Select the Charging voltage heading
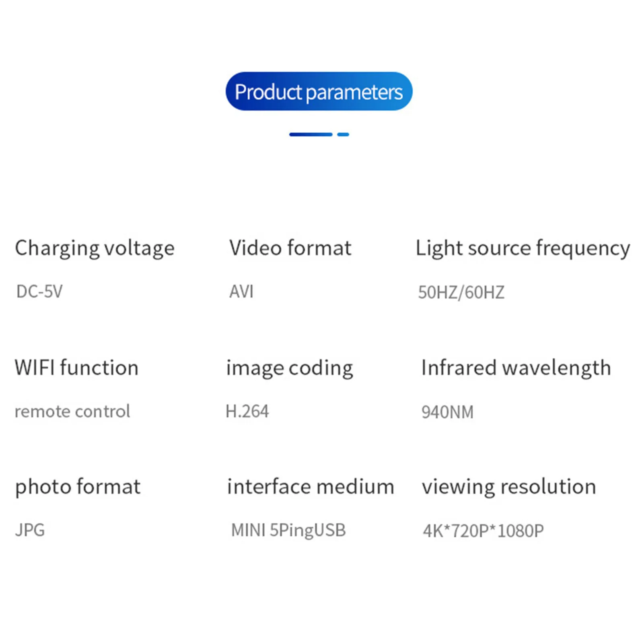This screenshot has width=644, height=644. pos(95,248)
